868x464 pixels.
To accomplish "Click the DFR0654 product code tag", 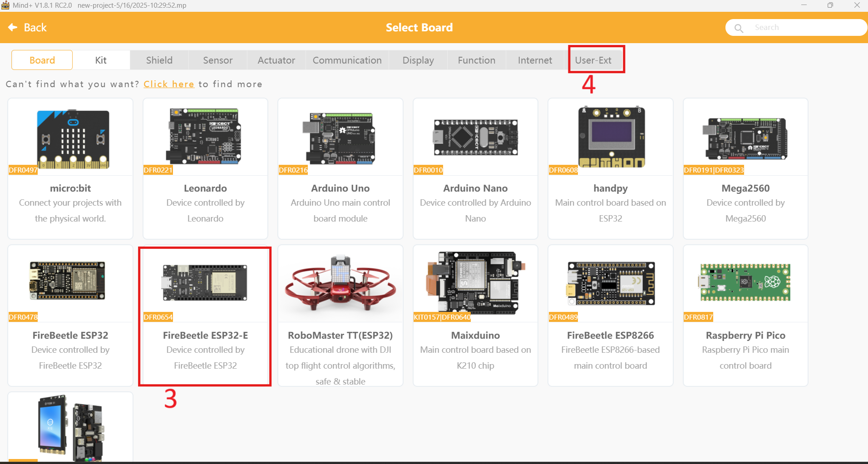I will click(158, 317).
